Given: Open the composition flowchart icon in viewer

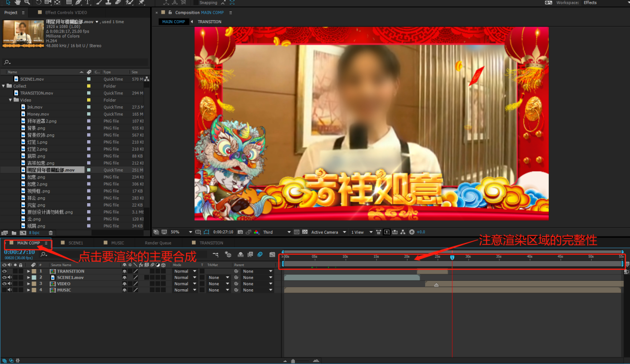Looking at the screenshot, I should click(x=403, y=232).
